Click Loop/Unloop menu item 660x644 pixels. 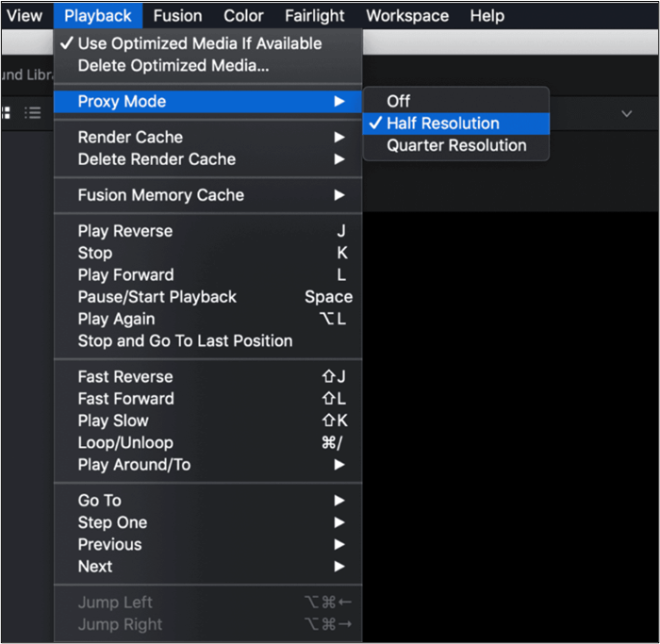click(x=125, y=443)
